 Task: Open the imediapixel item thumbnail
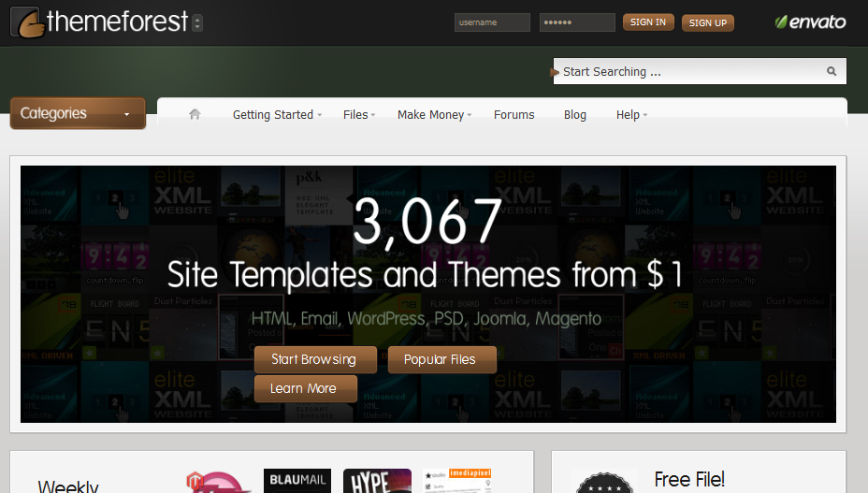(x=456, y=481)
